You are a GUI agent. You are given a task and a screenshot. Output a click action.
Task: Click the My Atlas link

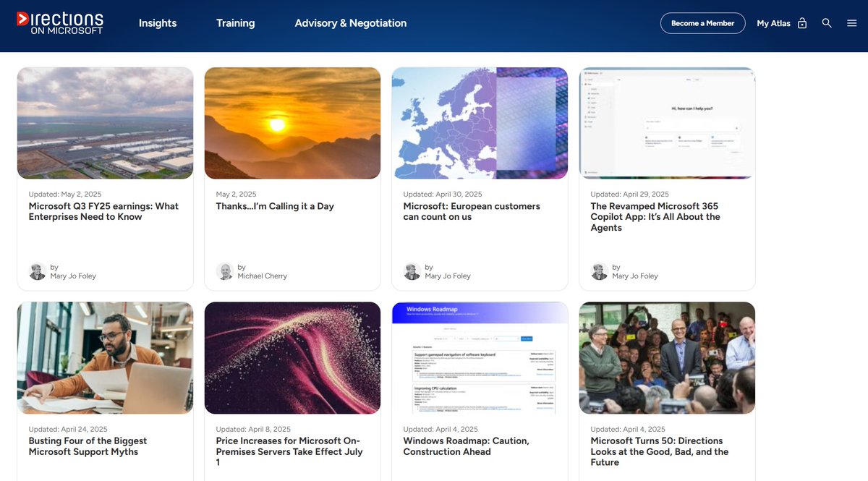click(x=773, y=23)
